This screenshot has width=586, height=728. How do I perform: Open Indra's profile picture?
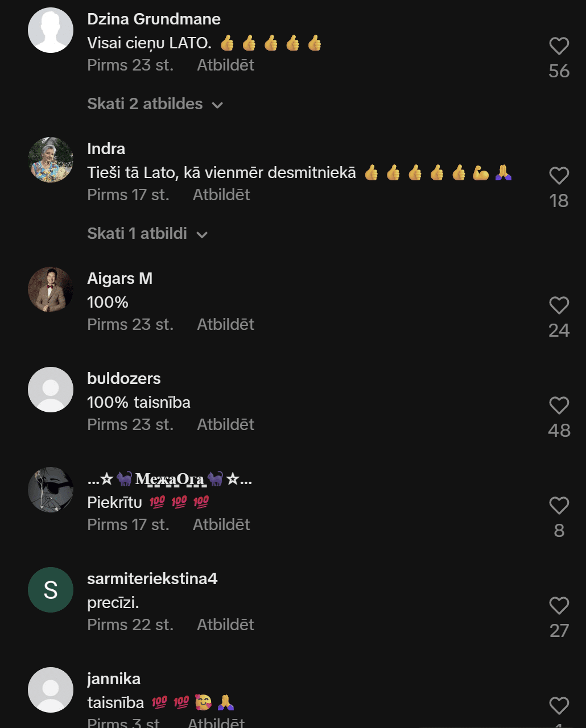point(51,160)
